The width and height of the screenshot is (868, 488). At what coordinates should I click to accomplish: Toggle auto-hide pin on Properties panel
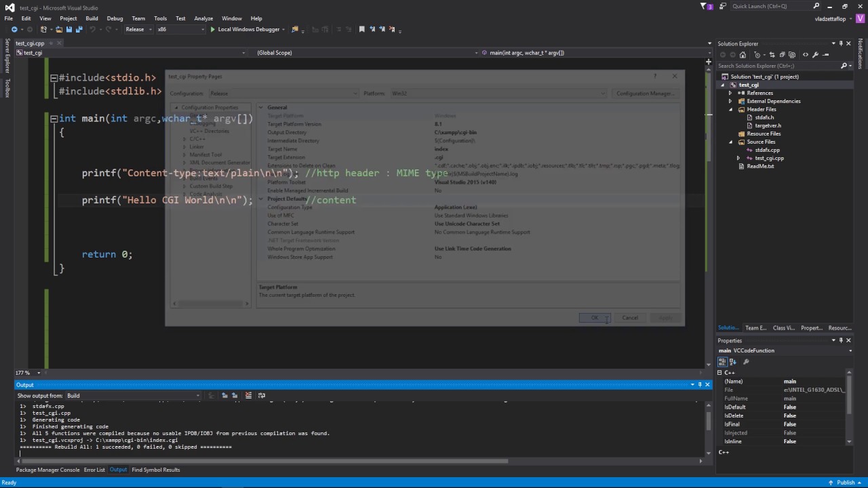[x=841, y=340]
